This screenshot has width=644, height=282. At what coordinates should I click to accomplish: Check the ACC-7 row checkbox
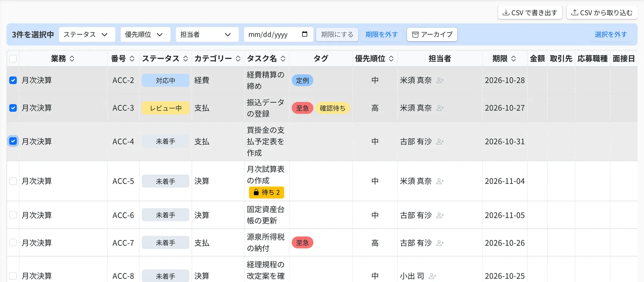click(13, 243)
